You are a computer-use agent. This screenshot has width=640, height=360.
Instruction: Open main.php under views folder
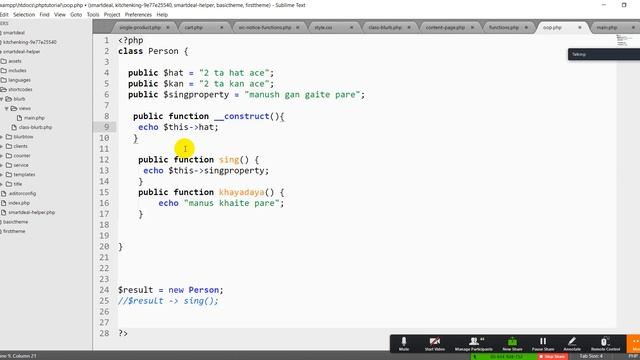tap(34, 118)
